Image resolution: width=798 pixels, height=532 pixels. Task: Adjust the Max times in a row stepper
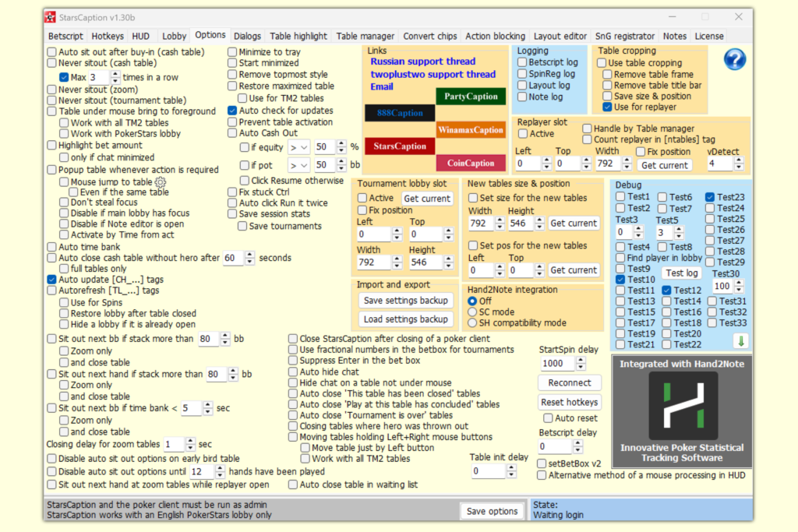[115, 77]
